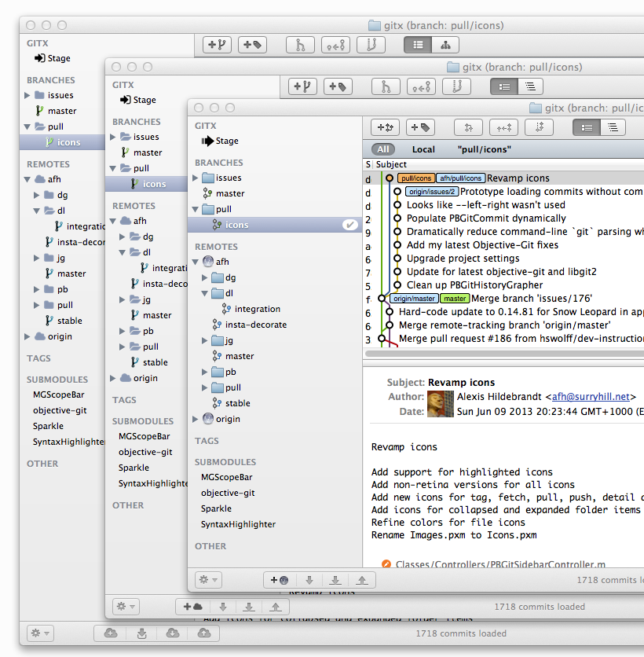Select the All scope filter
The image size is (644, 657).
tap(382, 149)
